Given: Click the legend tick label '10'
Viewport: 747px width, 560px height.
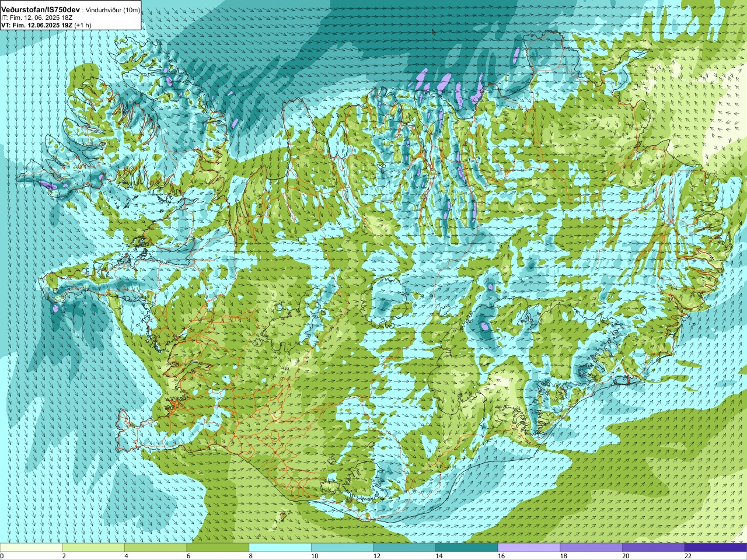Looking at the screenshot, I should click(315, 556).
